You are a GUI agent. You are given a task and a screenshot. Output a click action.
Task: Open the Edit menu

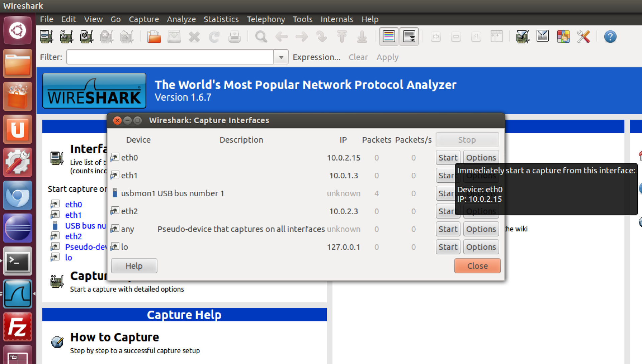(x=69, y=19)
